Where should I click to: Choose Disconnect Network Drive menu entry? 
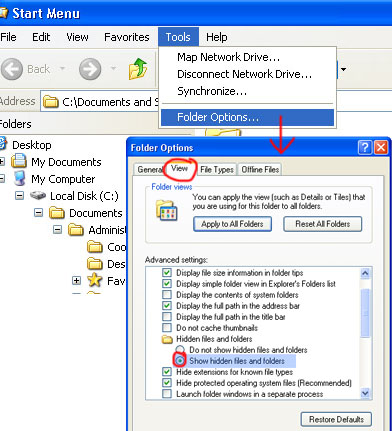pyautogui.click(x=247, y=74)
